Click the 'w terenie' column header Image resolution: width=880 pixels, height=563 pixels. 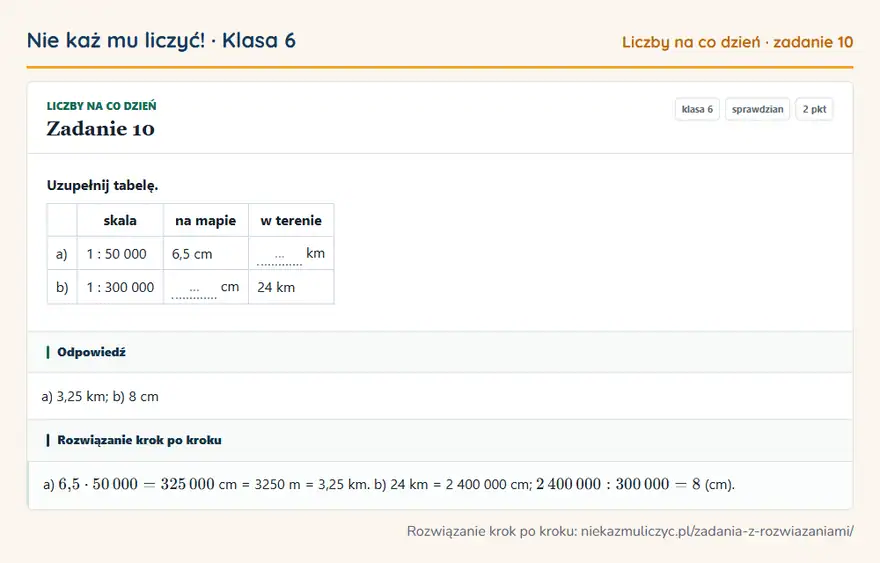291,220
